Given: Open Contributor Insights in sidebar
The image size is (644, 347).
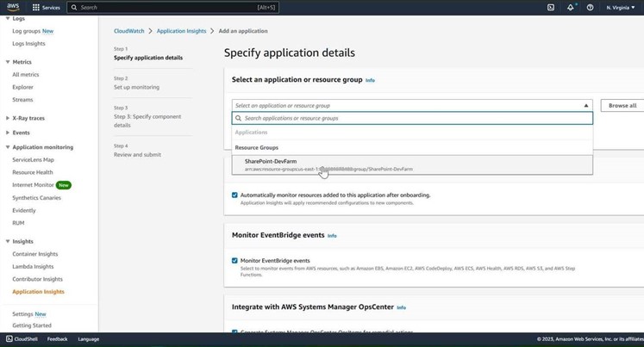Looking at the screenshot, I should tap(37, 279).
